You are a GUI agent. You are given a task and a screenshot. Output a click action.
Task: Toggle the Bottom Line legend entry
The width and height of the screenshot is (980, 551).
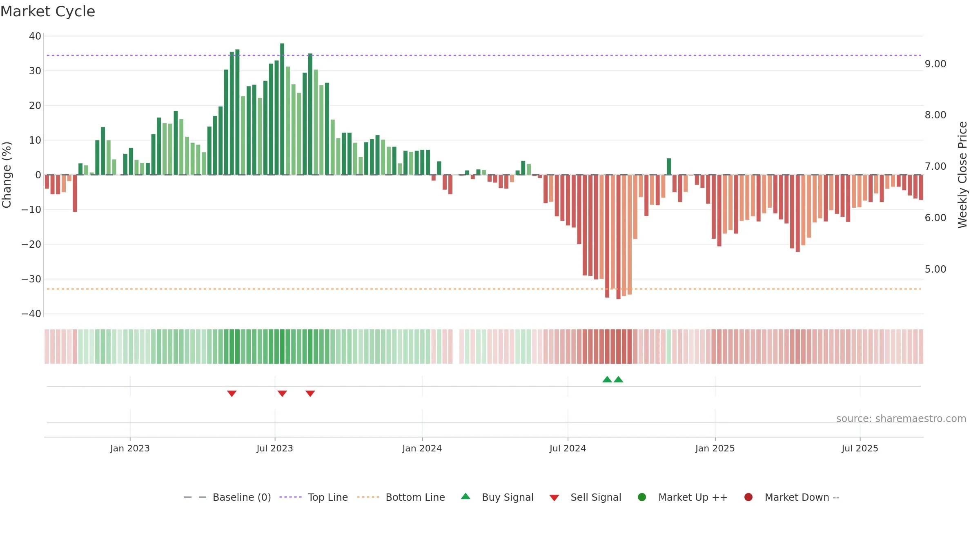[401, 497]
